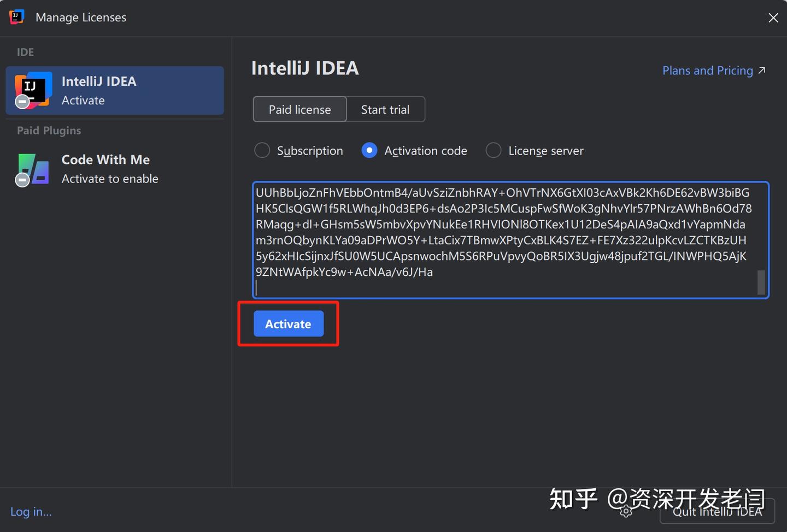Open the gear settings icon near Quit button

tap(626, 512)
